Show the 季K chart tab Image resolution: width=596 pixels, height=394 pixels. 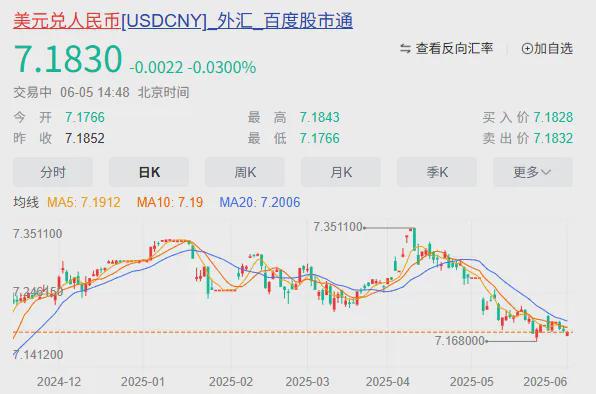click(x=437, y=172)
